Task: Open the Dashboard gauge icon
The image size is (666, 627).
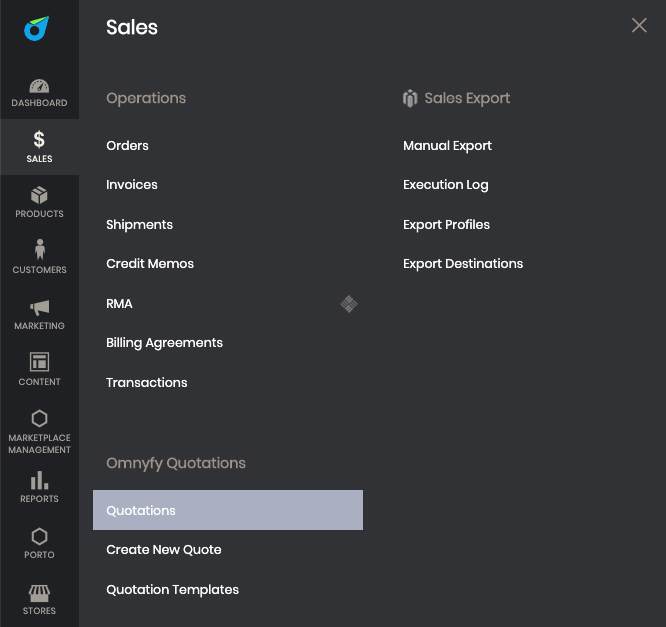Action: 39,87
